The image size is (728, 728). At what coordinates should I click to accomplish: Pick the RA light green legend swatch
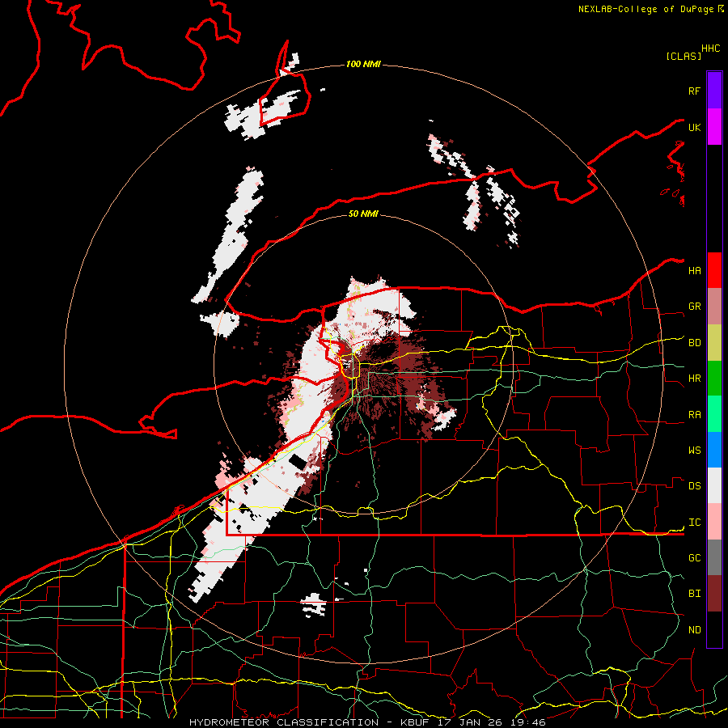click(x=714, y=414)
